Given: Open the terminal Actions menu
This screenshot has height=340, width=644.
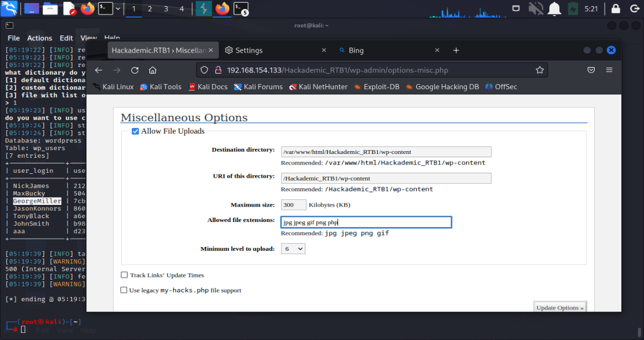Looking at the screenshot, I should tap(39, 38).
